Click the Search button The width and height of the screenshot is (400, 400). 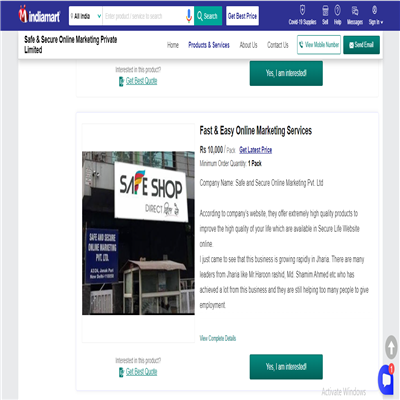coord(208,16)
